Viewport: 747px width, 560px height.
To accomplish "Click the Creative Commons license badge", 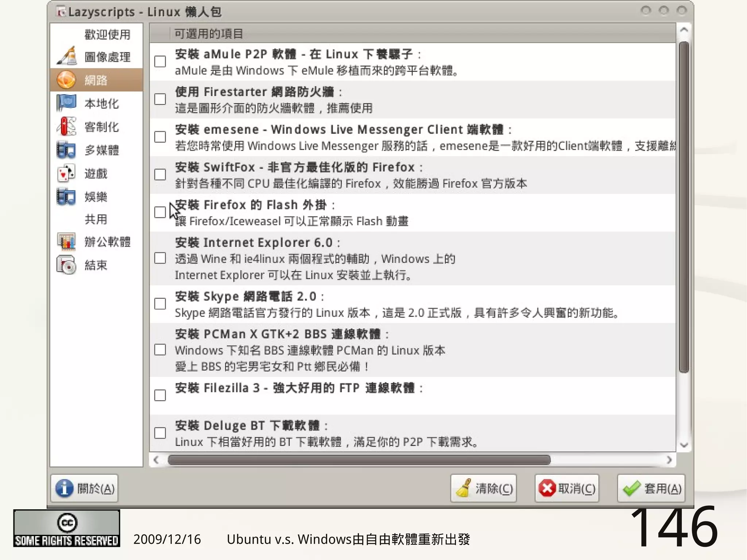I will point(67,528).
